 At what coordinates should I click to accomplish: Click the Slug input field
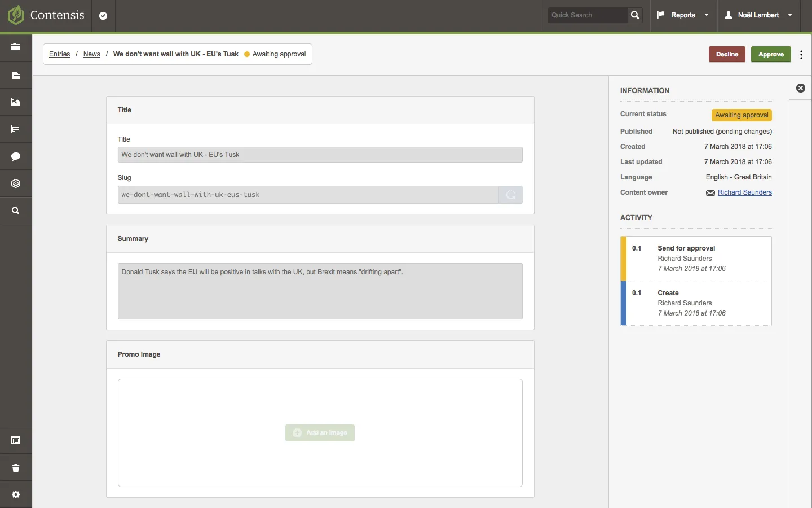(308, 195)
